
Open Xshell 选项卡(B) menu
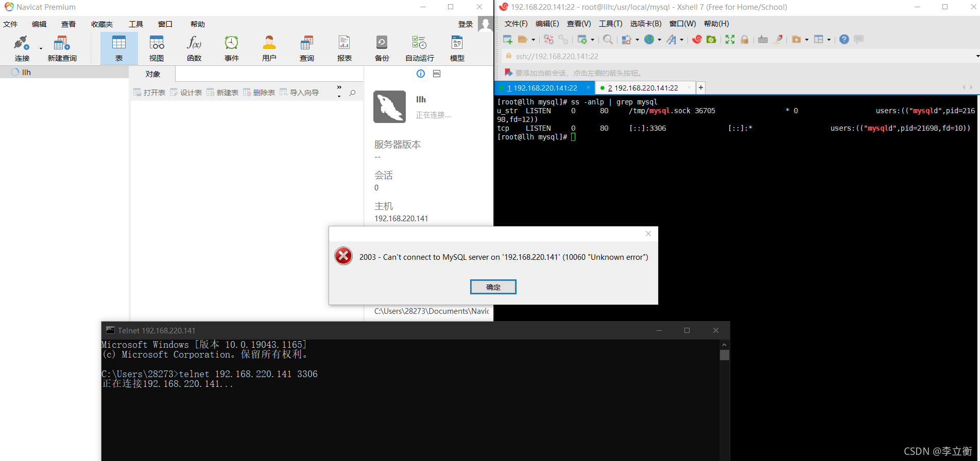[x=646, y=24]
